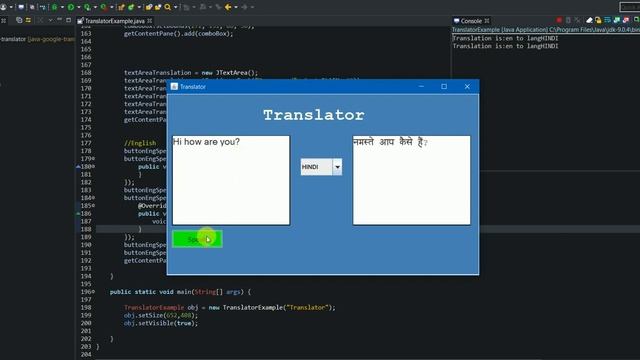Click the green Debug toolbar icon
This screenshot has height=360, width=640.
coord(54,7)
